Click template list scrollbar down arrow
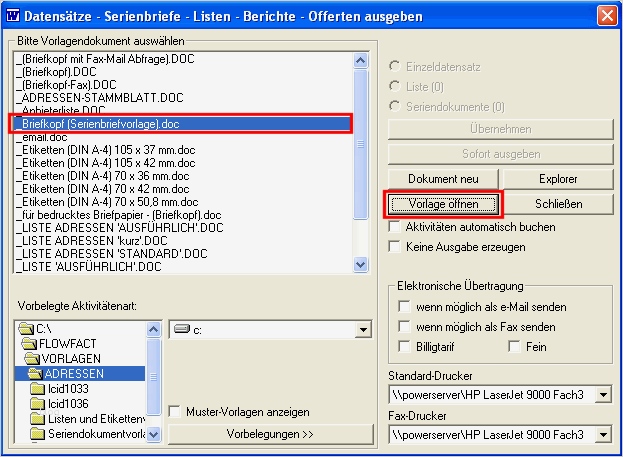This screenshot has height=457, width=623. click(x=360, y=265)
